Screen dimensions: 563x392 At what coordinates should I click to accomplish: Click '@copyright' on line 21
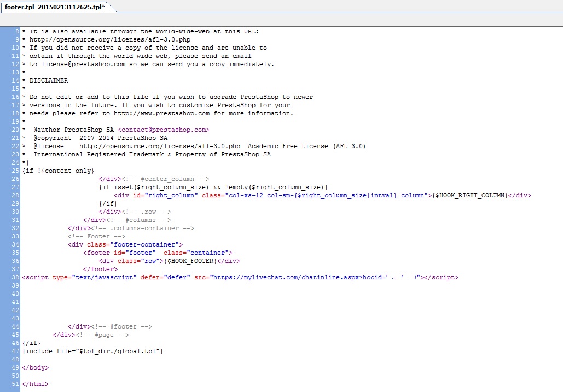[53, 138]
